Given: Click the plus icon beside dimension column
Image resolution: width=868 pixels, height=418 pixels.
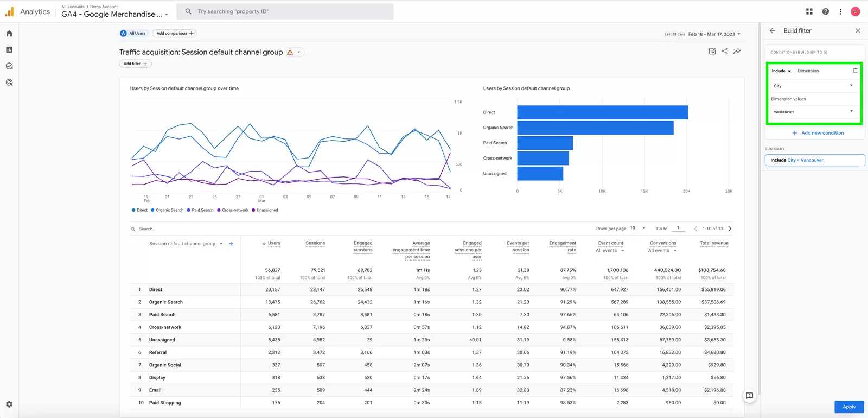Looking at the screenshot, I should click(x=231, y=244).
